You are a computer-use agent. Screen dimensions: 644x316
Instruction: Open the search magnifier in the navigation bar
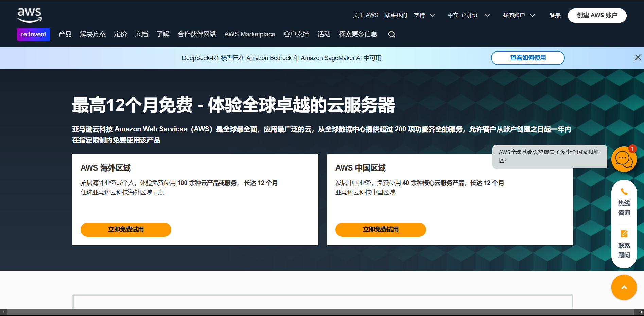[x=391, y=34]
